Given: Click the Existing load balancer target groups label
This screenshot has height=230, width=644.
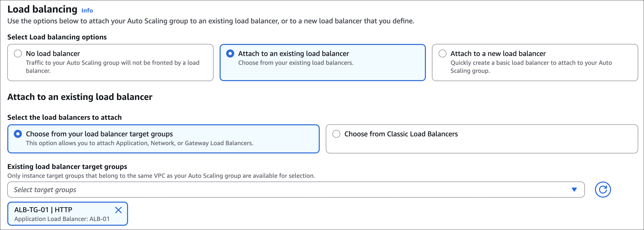Looking at the screenshot, I should click(x=67, y=167).
